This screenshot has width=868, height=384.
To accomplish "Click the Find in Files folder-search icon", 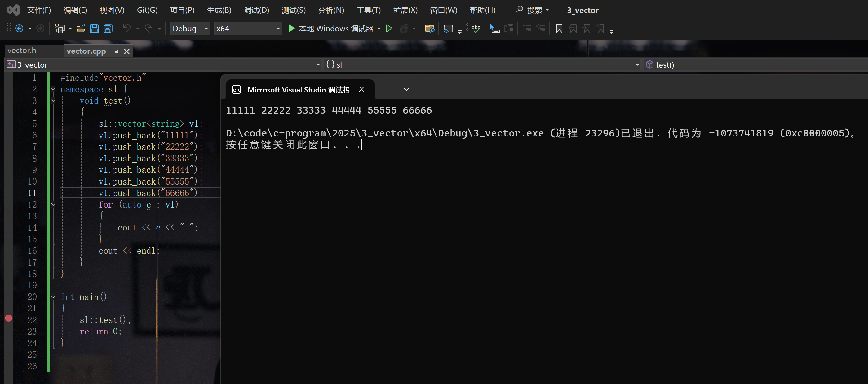I will pyautogui.click(x=430, y=29).
